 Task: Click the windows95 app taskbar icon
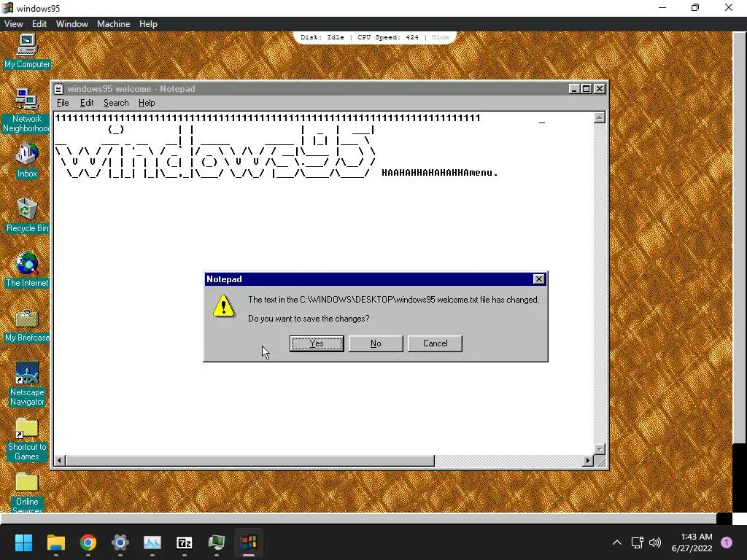(x=249, y=542)
